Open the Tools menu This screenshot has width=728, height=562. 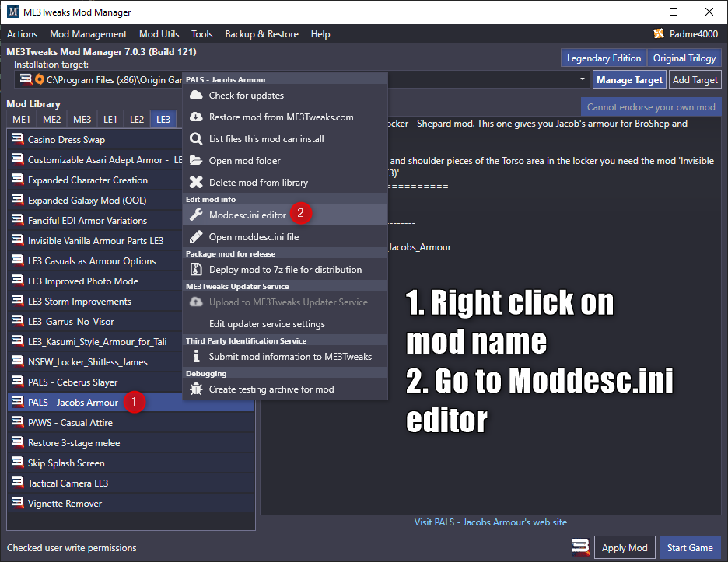click(x=202, y=34)
